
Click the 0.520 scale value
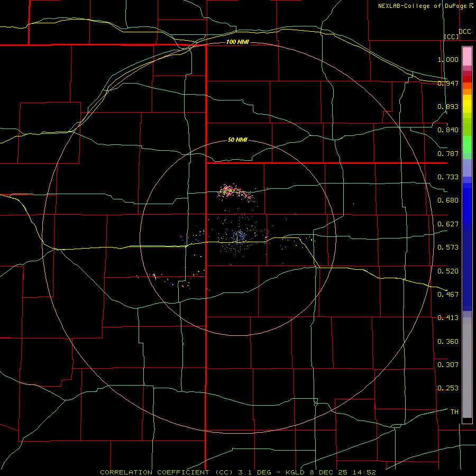tap(448, 271)
